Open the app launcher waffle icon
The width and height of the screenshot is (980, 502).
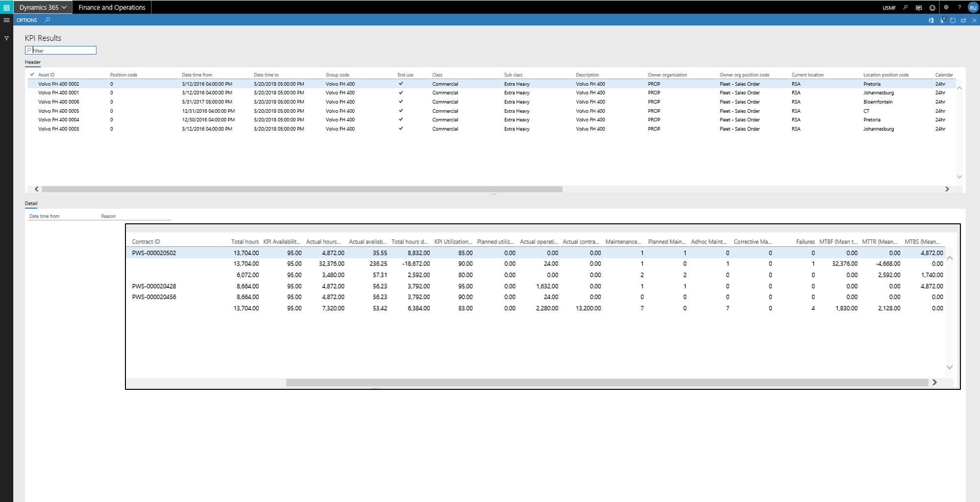(x=6, y=7)
